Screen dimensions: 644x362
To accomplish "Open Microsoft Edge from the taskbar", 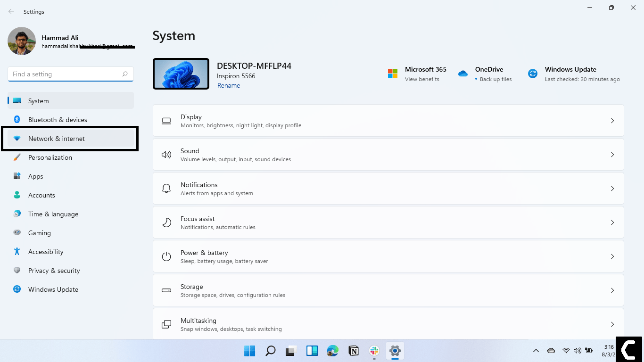I will pos(332,351).
